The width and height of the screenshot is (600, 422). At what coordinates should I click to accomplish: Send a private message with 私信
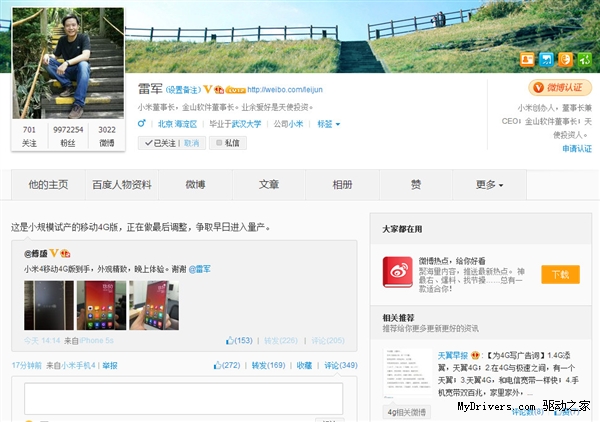click(x=228, y=143)
